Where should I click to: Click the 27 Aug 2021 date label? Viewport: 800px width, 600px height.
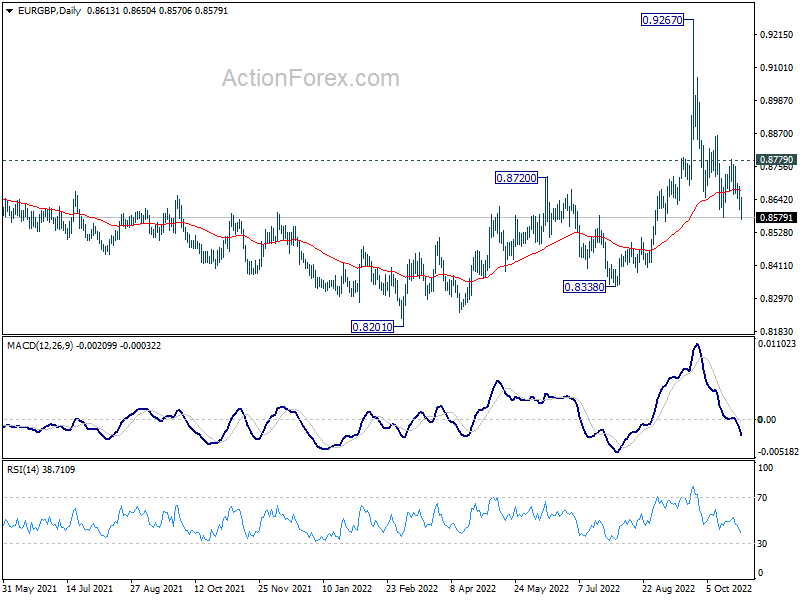click(156, 589)
